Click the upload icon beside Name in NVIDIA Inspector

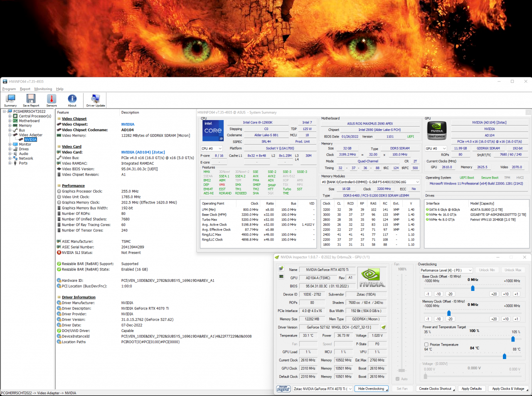pyautogui.click(x=281, y=269)
